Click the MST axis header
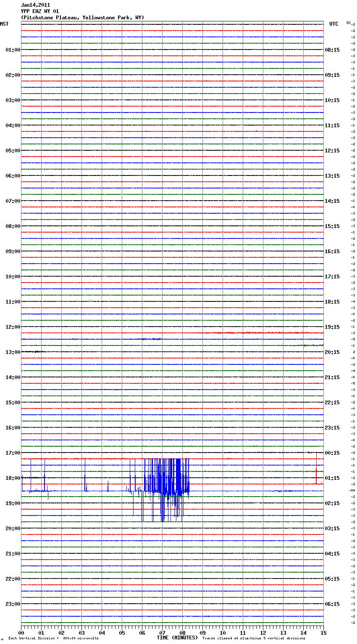 pyautogui.click(x=4, y=24)
